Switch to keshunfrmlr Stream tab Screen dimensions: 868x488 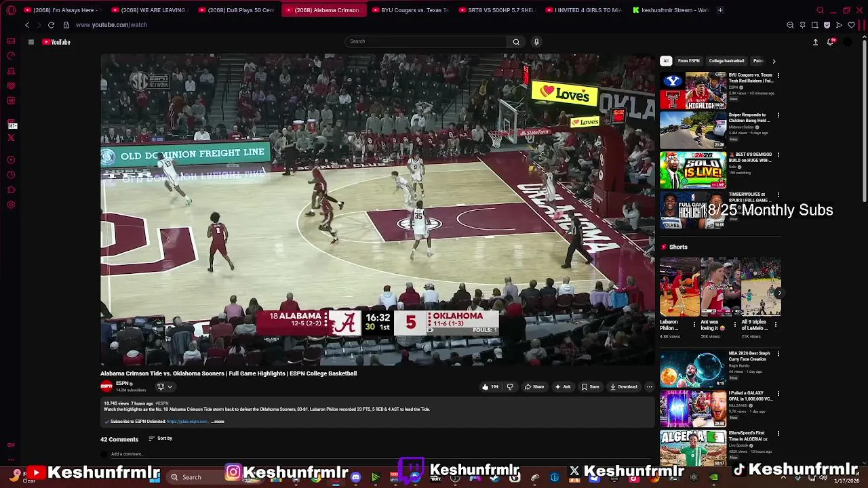tap(671, 10)
